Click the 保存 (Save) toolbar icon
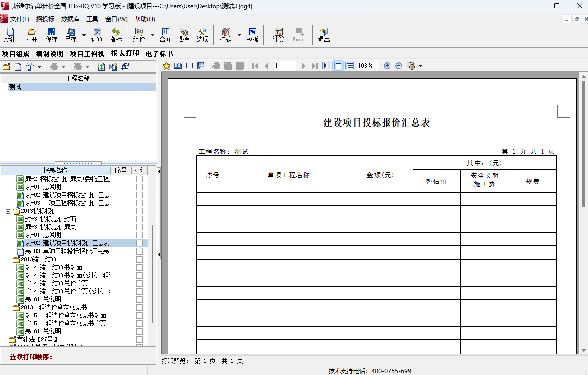 tap(51, 35)
